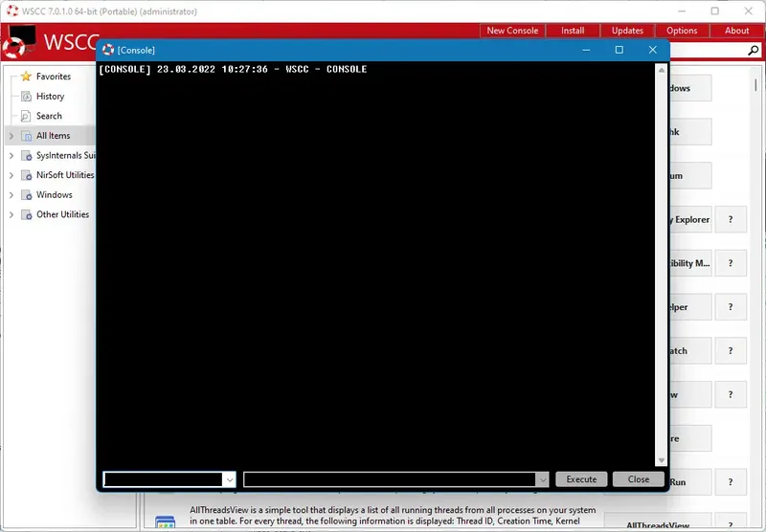This screenshot has width=766, height=532.
Task: Maximize the Console window
Action: click(619, 50)
